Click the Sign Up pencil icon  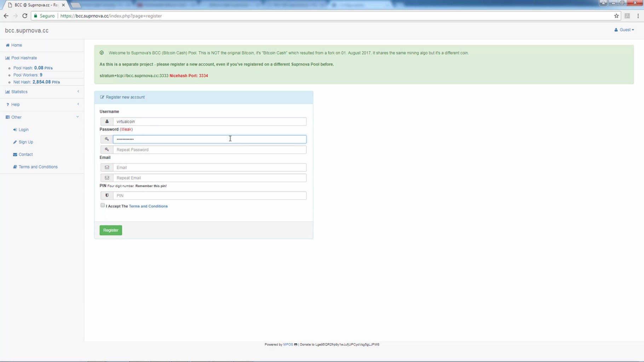tap(15, 142)
